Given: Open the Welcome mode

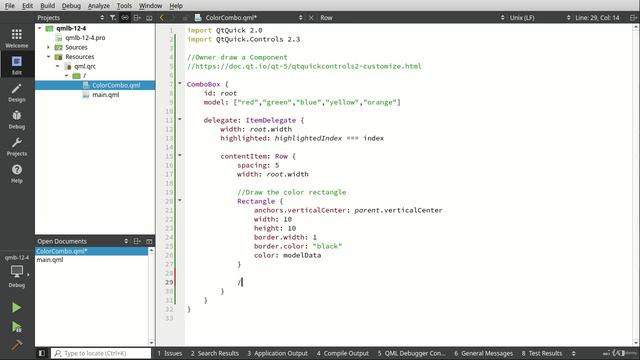Looking at the screenshot, I should [x=17, y=38].
